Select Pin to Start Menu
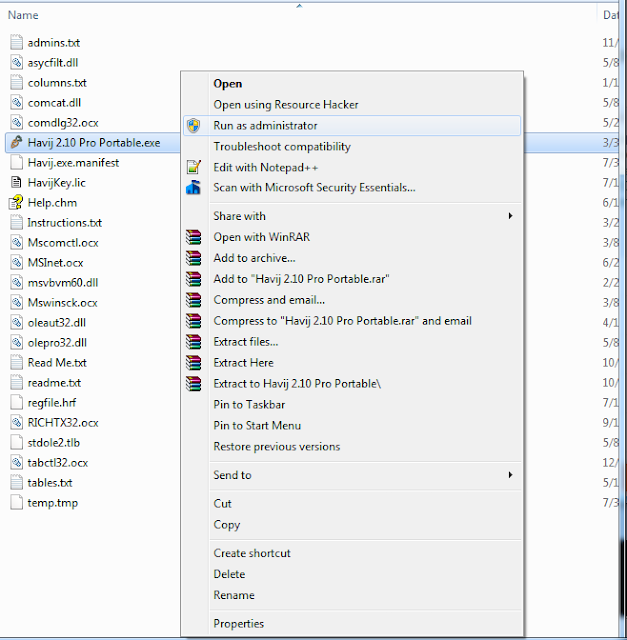This screenshot has width=627, height=640. pyautogui.click(x=352, y=425)
